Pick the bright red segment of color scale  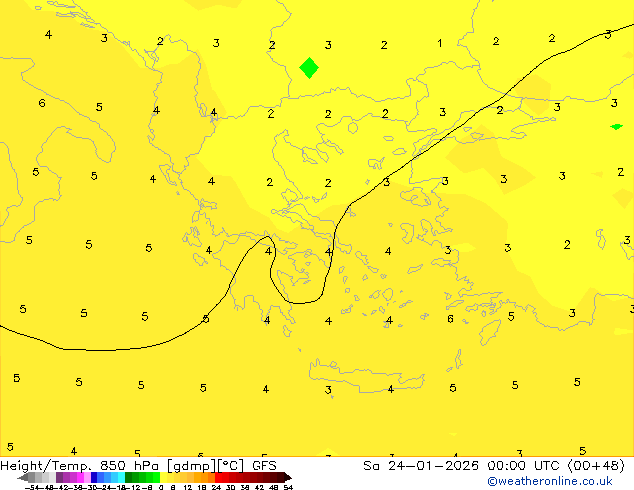(x=222, y=477)
